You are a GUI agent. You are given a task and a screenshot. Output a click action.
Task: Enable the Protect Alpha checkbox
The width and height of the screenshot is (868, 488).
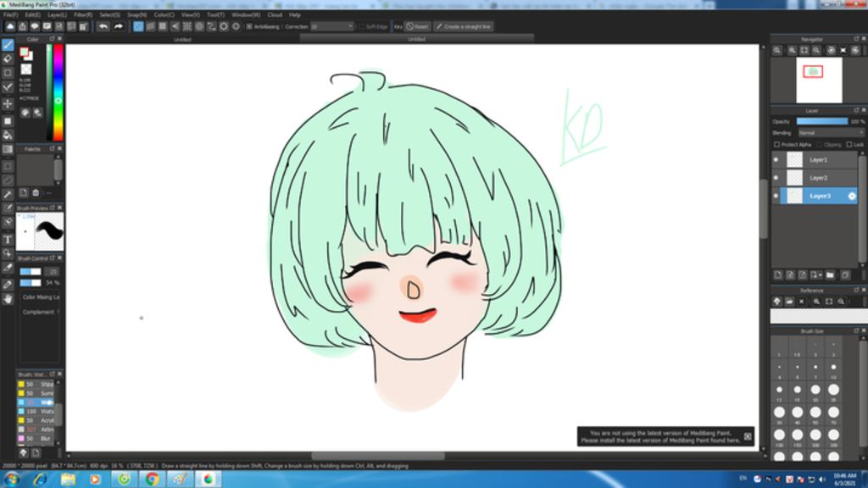pos(776,144)
